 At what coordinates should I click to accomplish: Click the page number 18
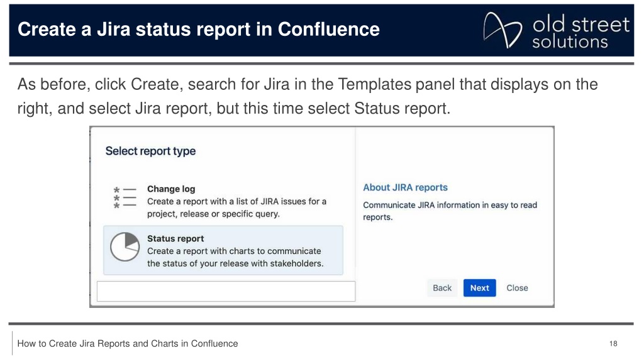[x=613, y=344]
